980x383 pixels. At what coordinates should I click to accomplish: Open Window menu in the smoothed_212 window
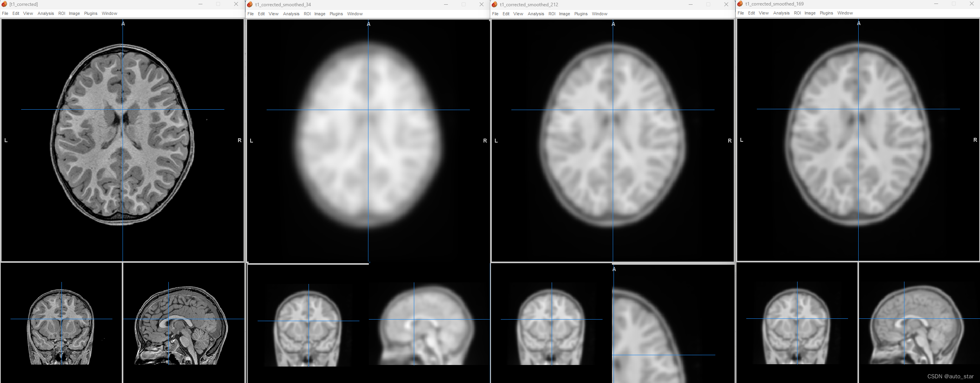pos(600,14)
